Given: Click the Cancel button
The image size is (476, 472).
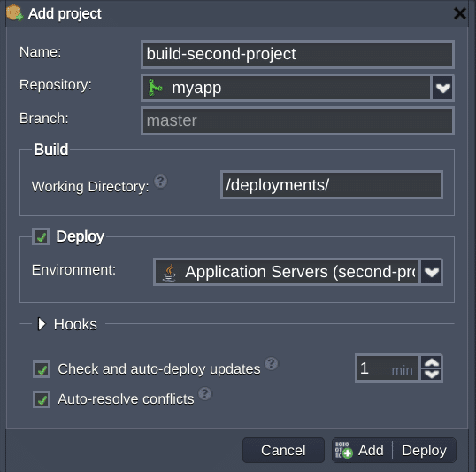Looking at the screenshot, I should [x=283, y=451].
